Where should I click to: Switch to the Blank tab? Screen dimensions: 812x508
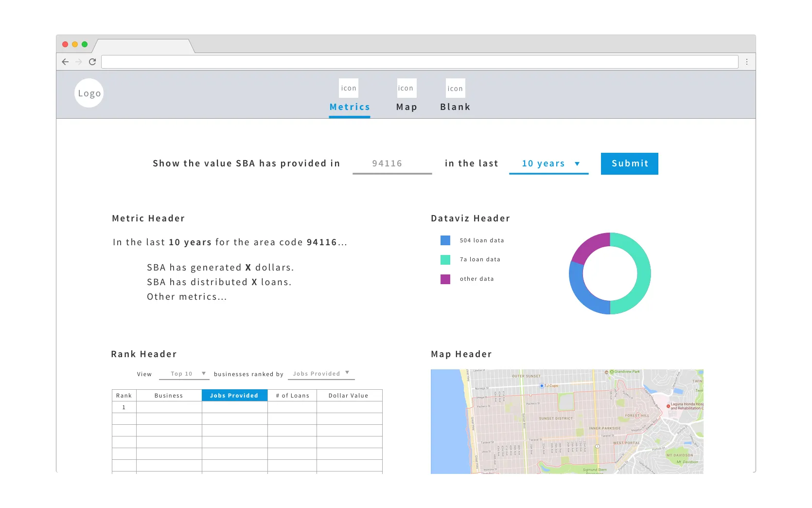[455, 107]
